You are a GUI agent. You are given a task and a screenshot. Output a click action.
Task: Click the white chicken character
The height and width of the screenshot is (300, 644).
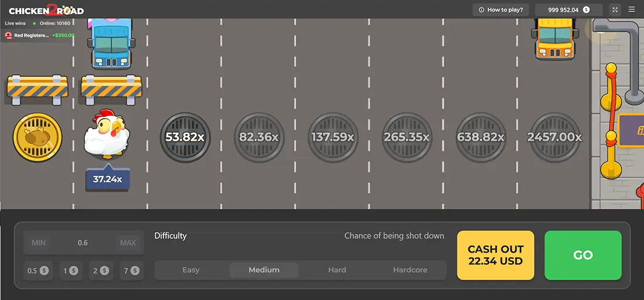105,136
